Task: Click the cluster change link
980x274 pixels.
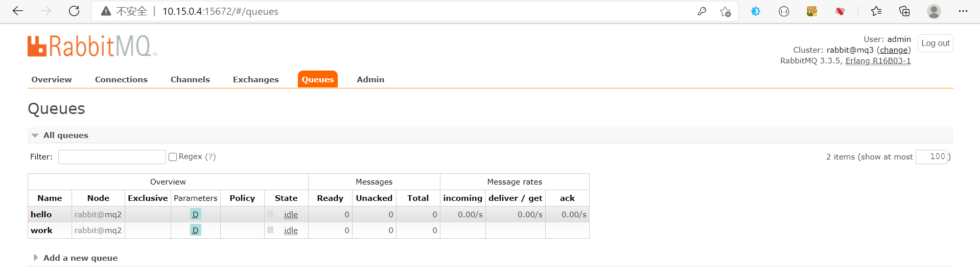Action: coord(894,50)
